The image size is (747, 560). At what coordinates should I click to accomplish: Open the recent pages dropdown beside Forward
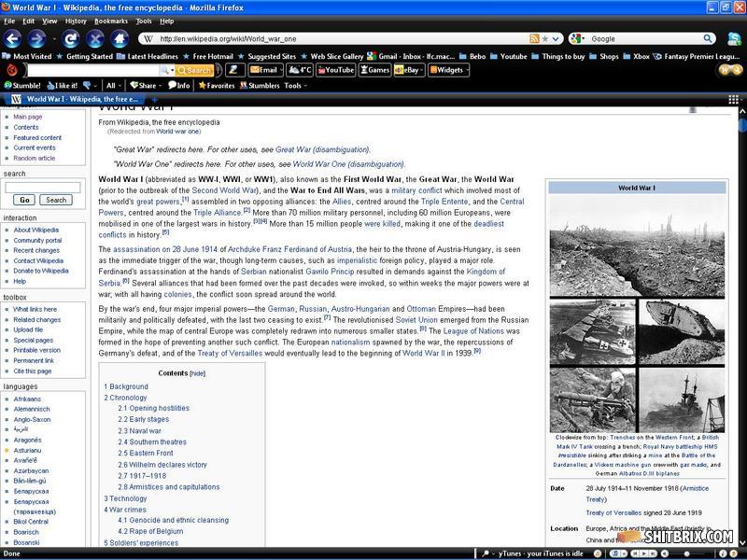point(54,39)
